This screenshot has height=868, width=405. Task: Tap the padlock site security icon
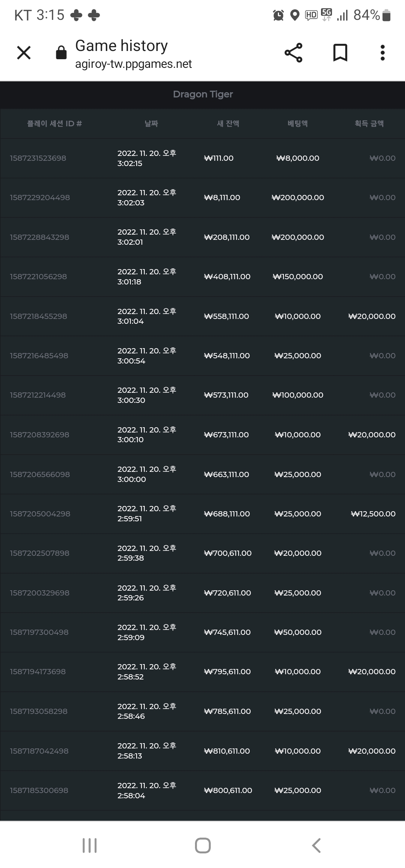pos(61,52)
